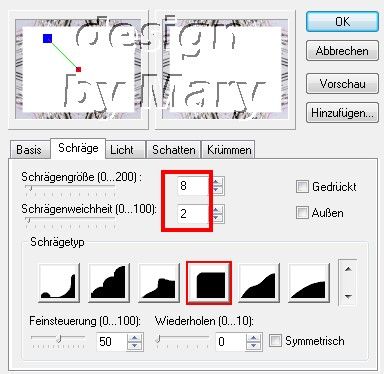Screen dimensions: 384x374
Task: Increase Schrägengröße with up spinner
Action: [x=217, y=182]
